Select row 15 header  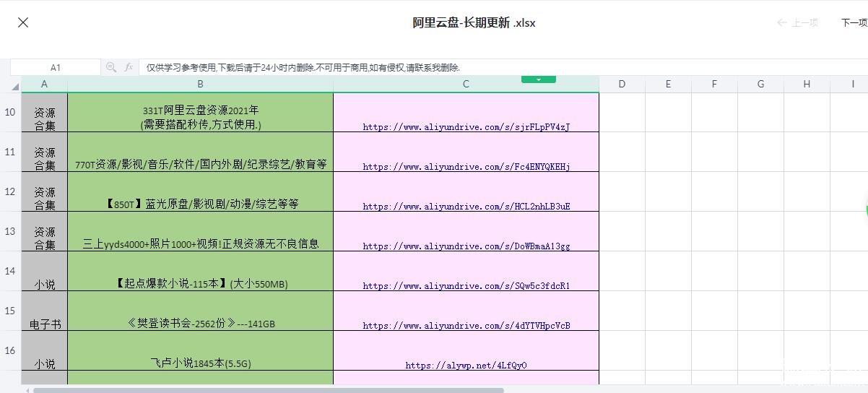tap(10, 311)
